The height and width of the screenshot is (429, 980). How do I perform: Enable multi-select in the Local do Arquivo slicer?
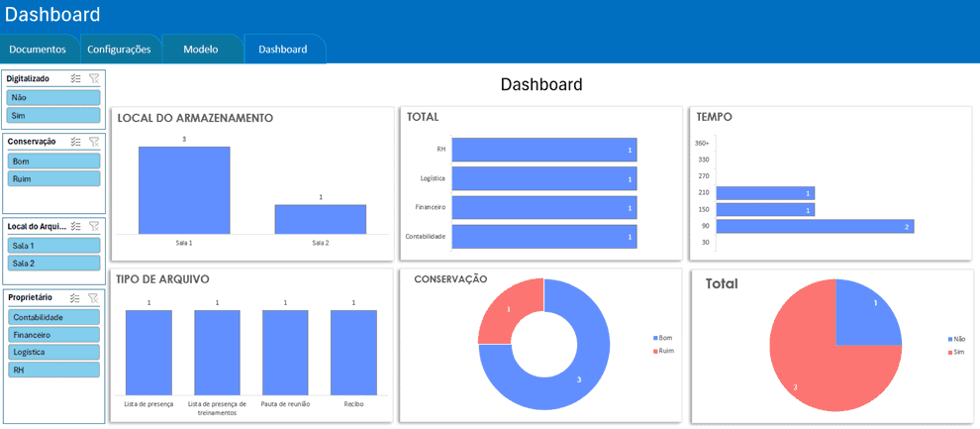tap(76, 226)
